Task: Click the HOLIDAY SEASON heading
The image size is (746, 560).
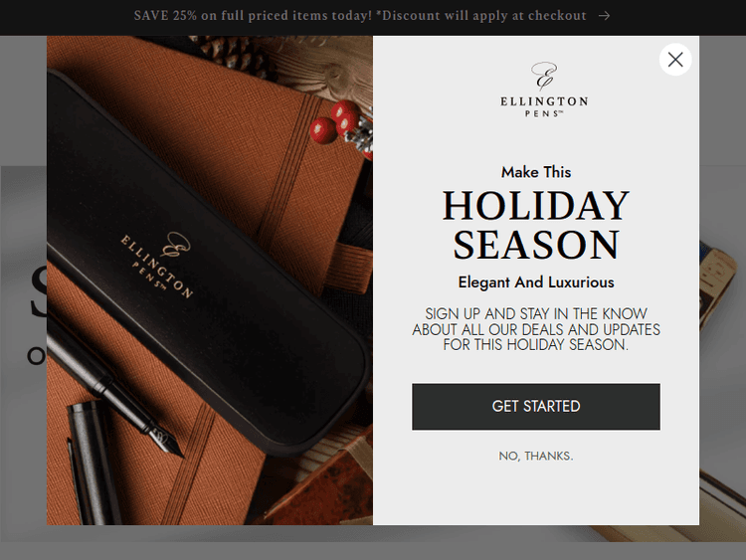Action: point(536,225)
